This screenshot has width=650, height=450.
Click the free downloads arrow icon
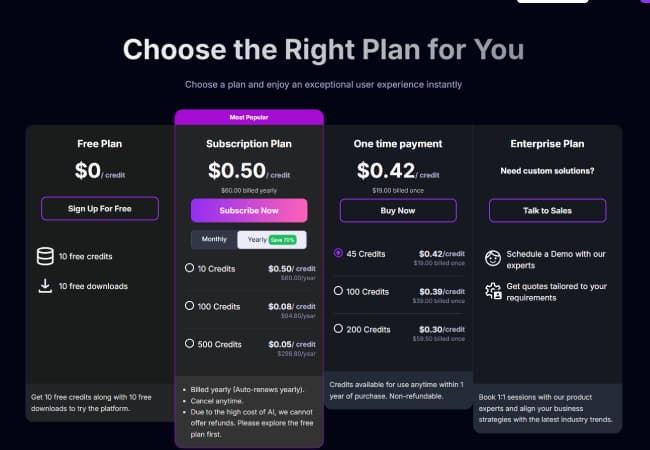pos(43,286)
